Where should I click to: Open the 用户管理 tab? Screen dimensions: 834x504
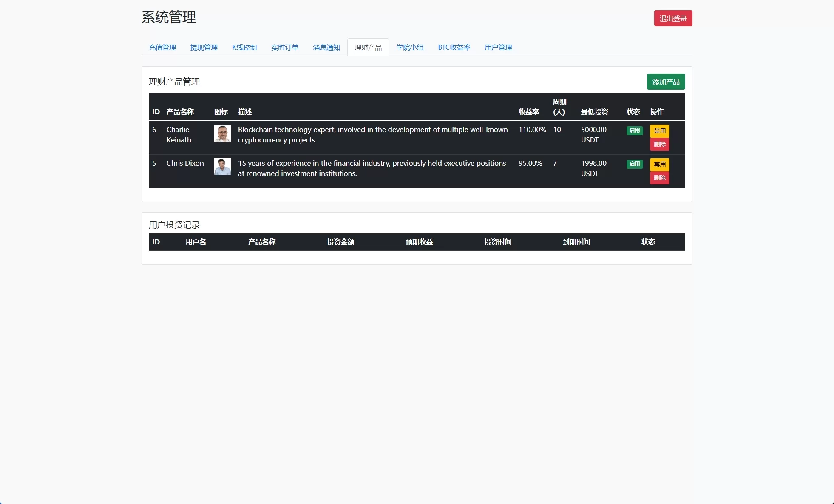(x=498, y=48)
